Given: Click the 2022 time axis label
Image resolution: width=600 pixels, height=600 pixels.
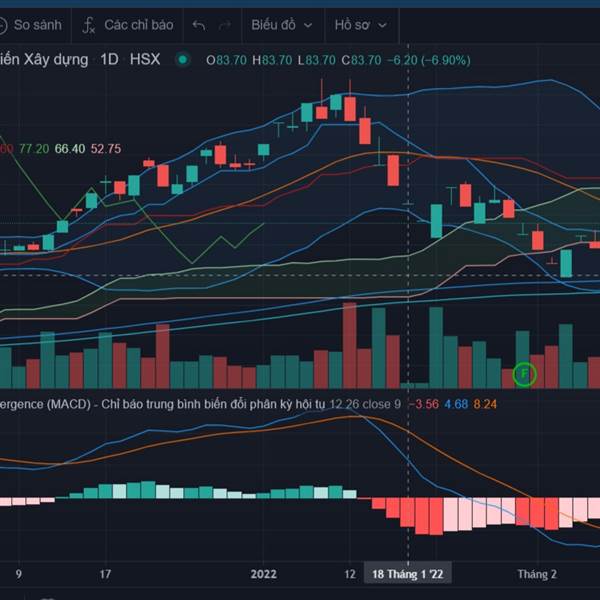Looking at the screenshot, I should [x=263, y=574].
